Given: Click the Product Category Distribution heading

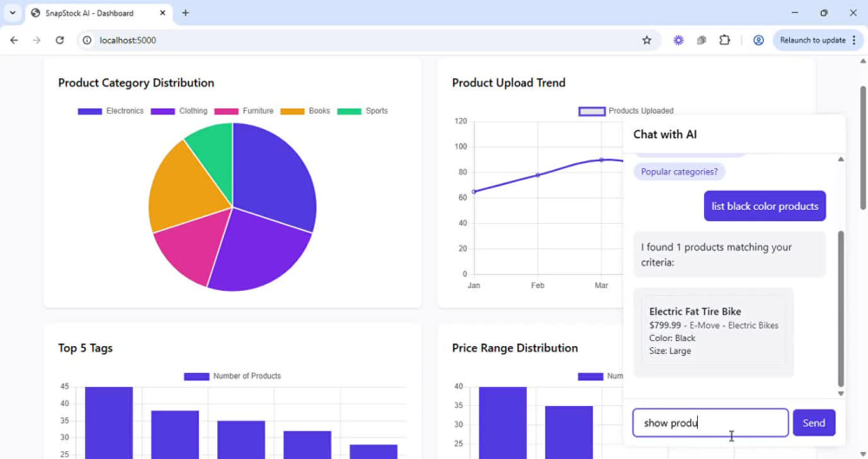Looking at the screenshot, I should 136,83.
